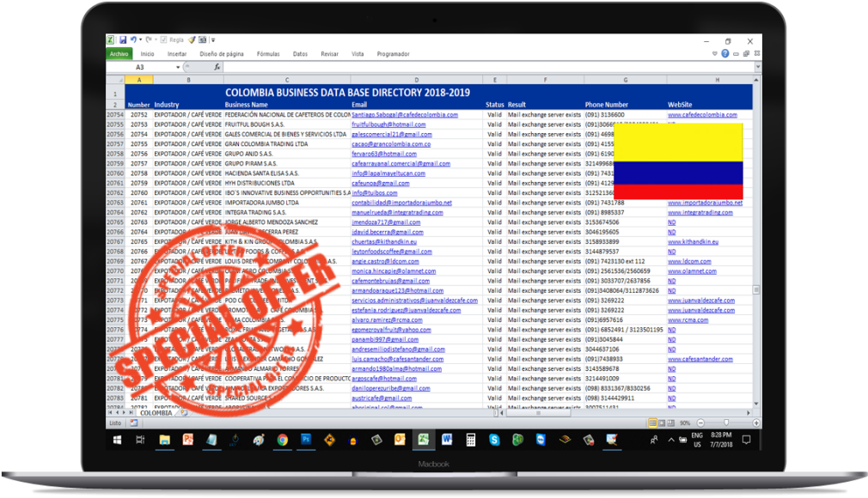Open PowerPoint from taskbar

click(188, 440)
